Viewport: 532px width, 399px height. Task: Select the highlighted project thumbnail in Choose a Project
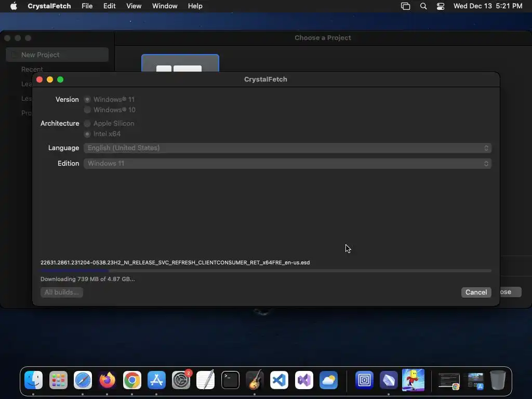point(180,63)
